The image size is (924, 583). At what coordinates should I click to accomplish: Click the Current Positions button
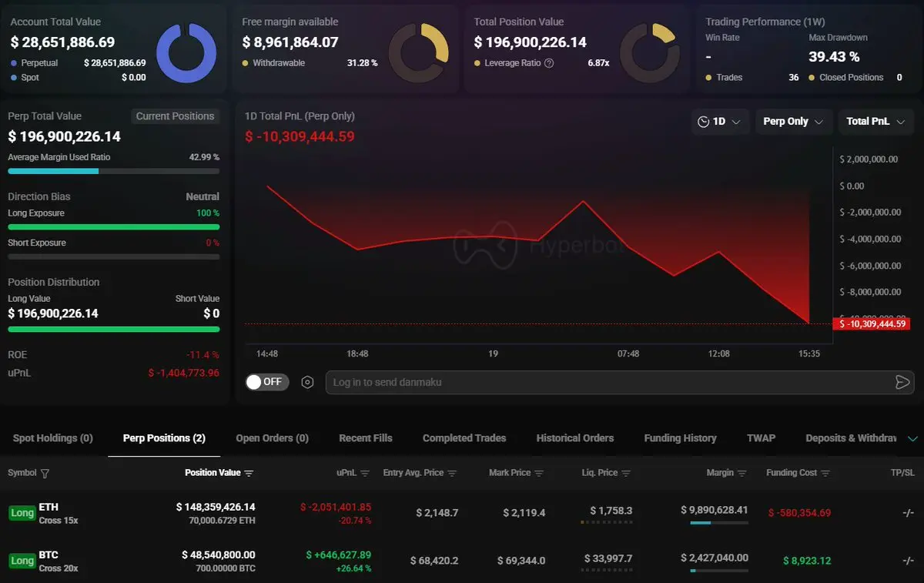(x=175, y=116)
